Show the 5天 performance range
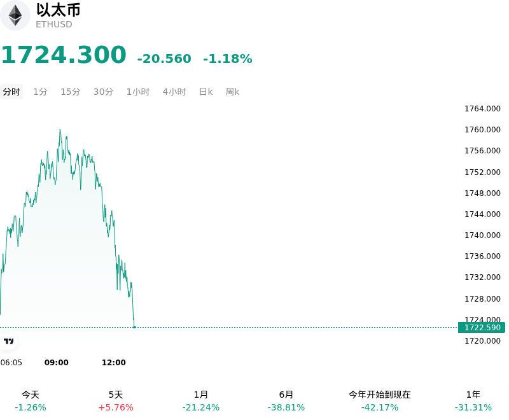509x420 pixels. point(116,401)
